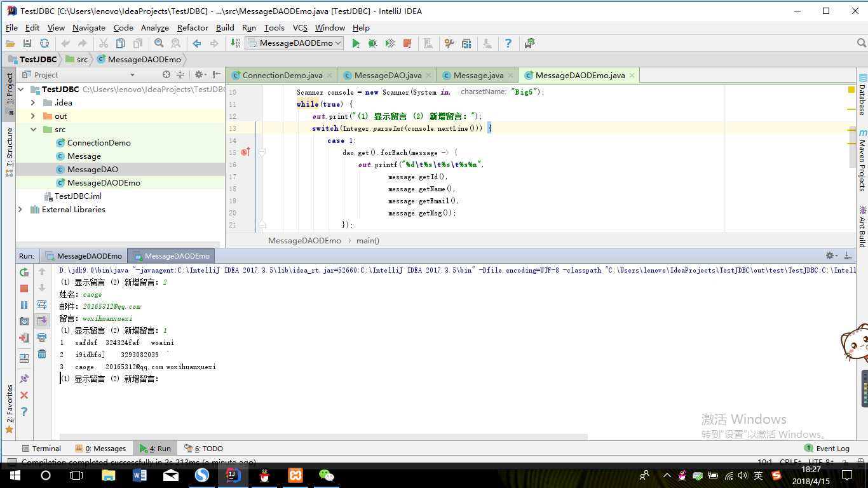Open the 6: TODO tool window button
The width and height of the screenshot is (868, 488).
coord(203,448)
